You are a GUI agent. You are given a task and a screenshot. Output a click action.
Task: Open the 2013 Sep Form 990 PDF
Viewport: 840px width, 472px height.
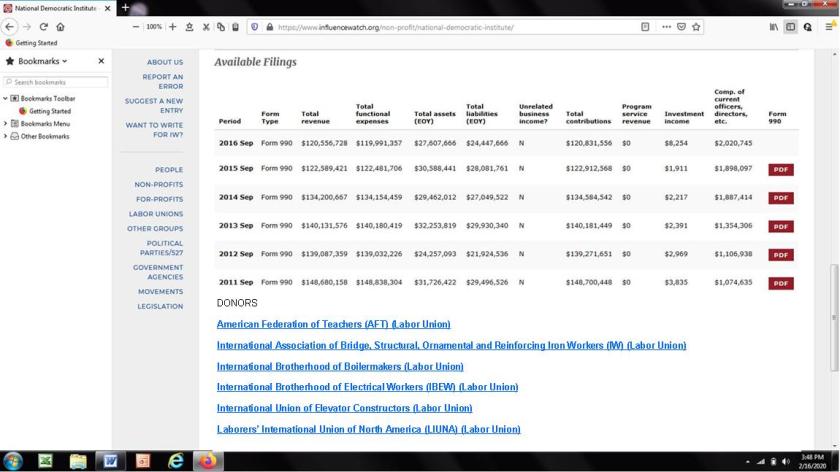click(x=781, y=227)
